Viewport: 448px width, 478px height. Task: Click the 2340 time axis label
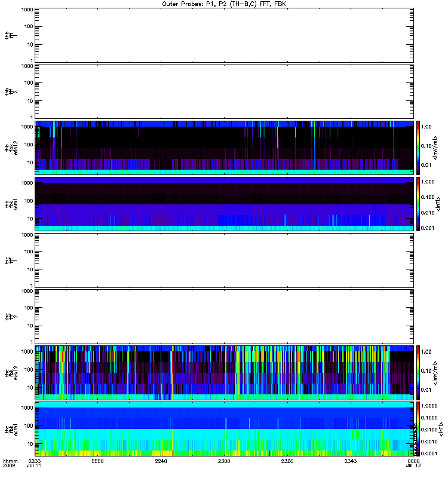(x=351, y=461)
